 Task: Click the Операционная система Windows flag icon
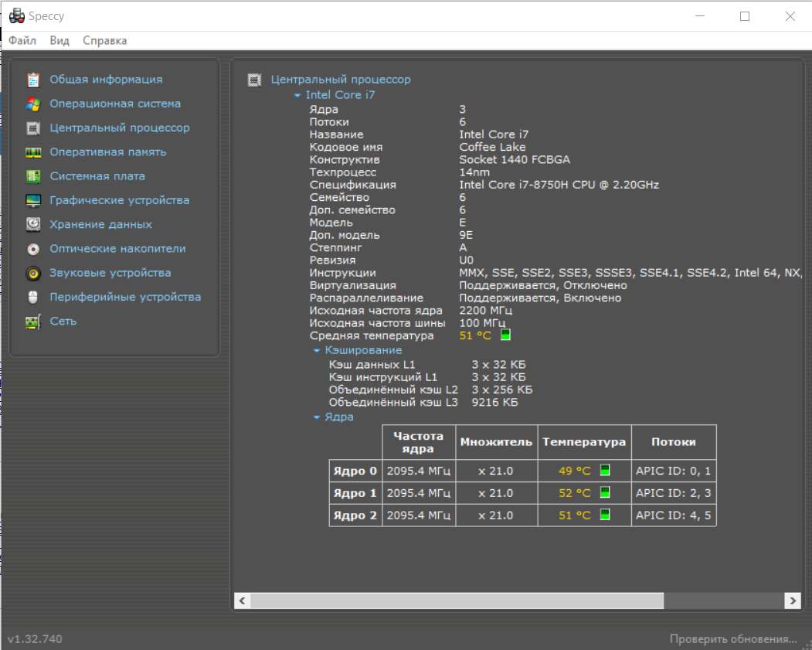(33, 104)
